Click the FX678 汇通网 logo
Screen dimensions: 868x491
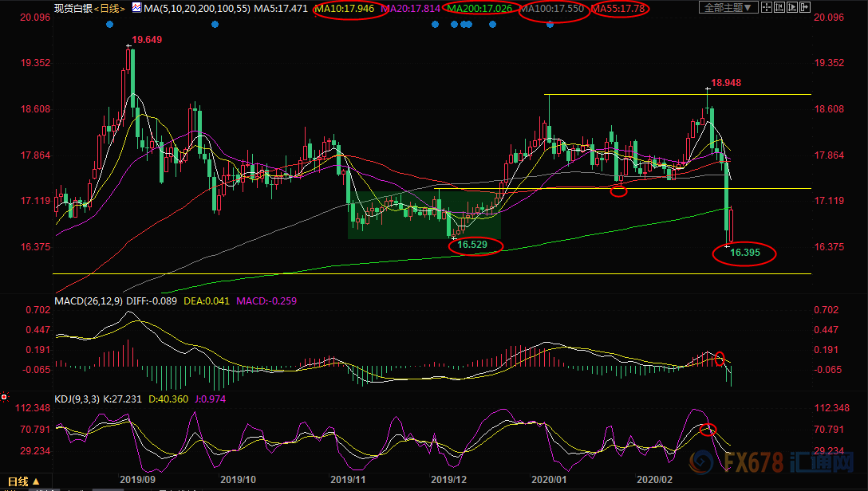coord(771,462)
